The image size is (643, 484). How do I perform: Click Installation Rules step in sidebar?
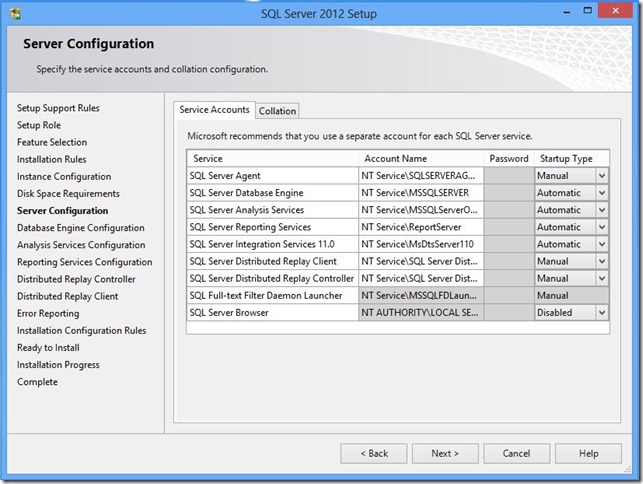[52, 159]
